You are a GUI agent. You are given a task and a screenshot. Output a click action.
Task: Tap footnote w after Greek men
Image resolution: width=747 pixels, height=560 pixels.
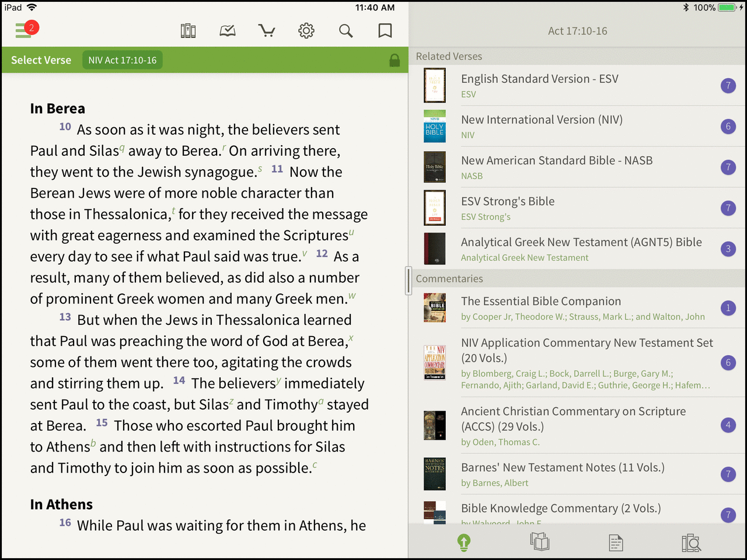pos(352,296)
